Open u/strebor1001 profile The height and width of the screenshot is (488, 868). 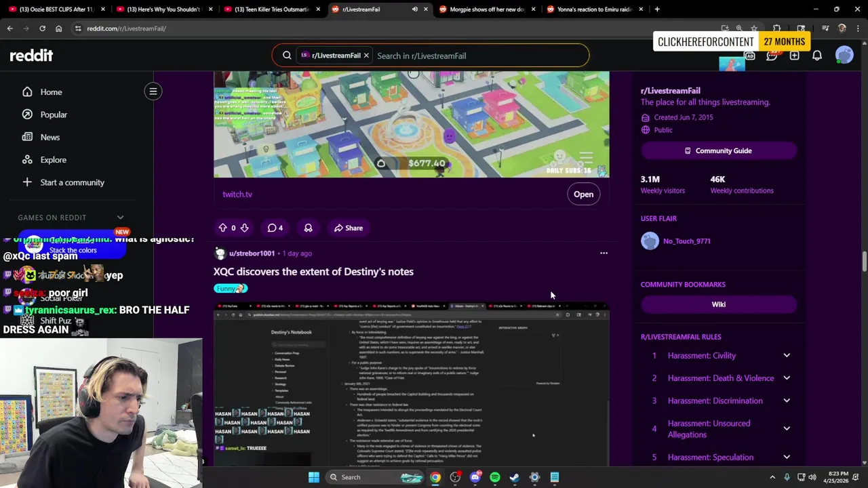pyautogui.click(x=252, y=253)
